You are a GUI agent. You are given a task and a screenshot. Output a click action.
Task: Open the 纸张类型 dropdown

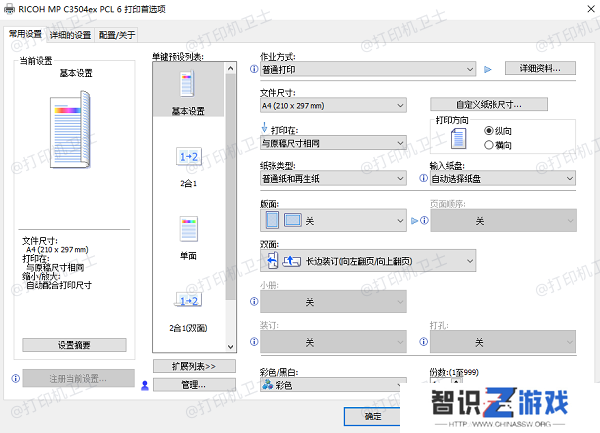[333, 178]
